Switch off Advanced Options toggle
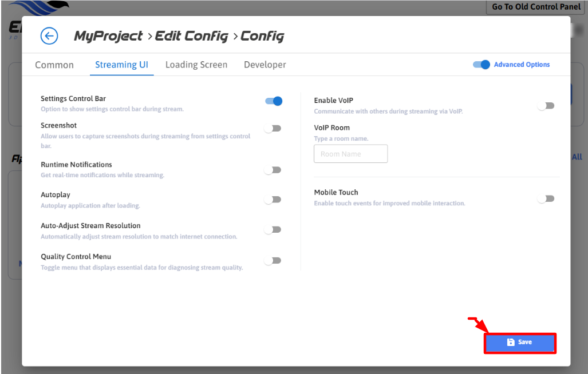This screenshot has width=588, height=374. [x=482, y=65]
